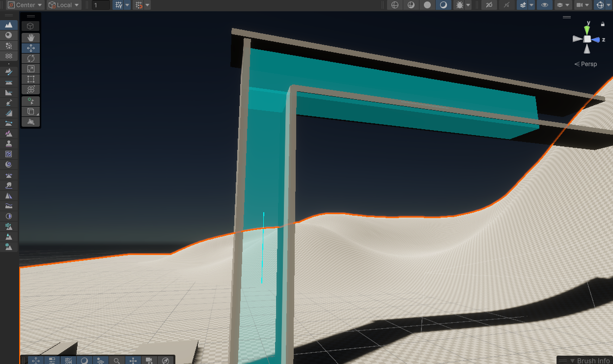This screenshot has height=364, width=613.
Task: Select the Hand view tool
Action: pyautogui.click(x=31, y=38)
